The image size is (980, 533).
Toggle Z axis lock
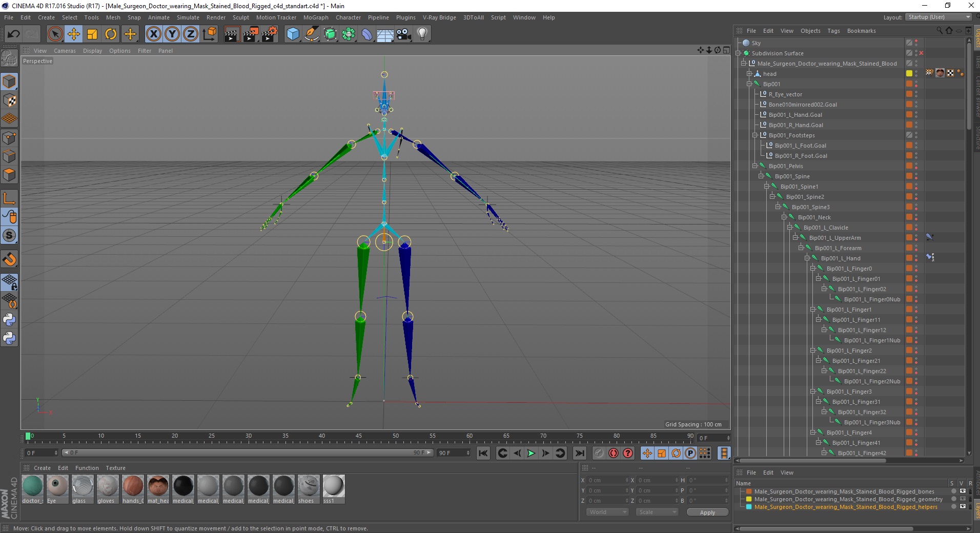[x=191, y=34]
